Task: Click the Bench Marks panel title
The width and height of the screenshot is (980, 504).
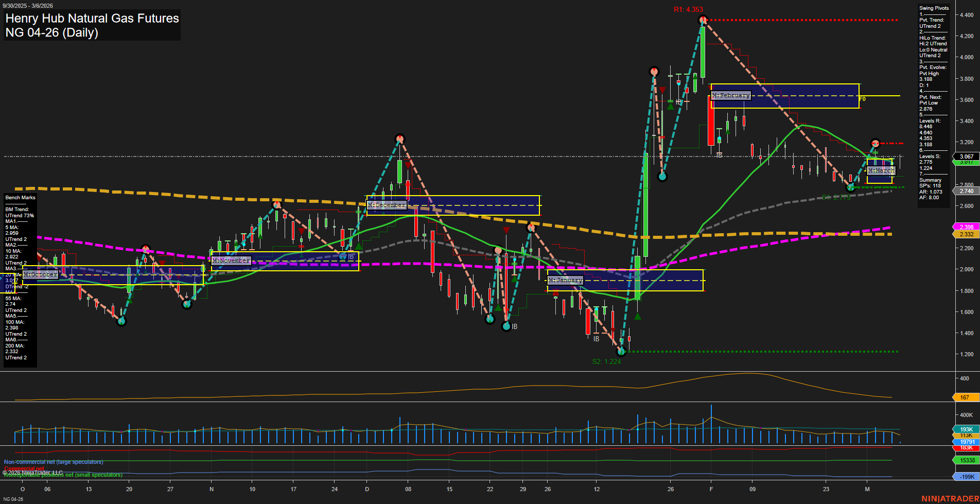Action: 20,197
